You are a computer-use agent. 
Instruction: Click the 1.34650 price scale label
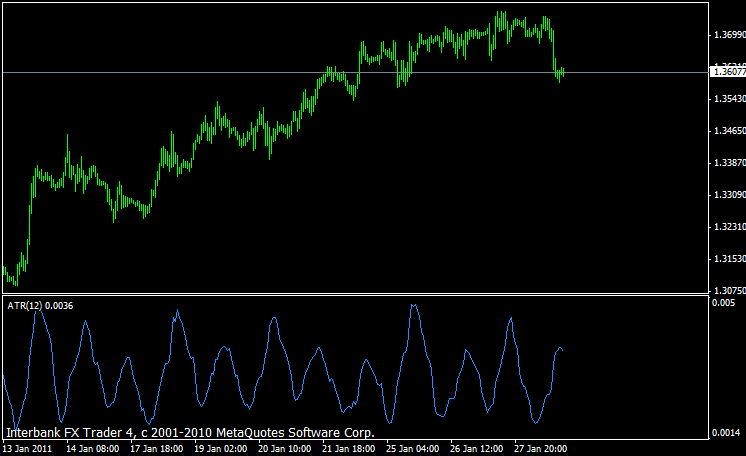coord(729,130)
